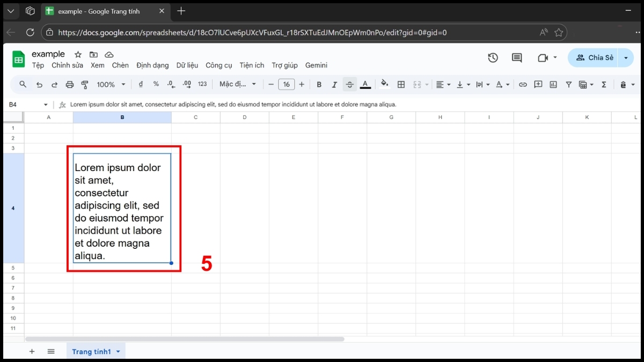This screenshot has height=362, width=644.
Task: Open version history with the clock icon
Action: pos(493,57)
